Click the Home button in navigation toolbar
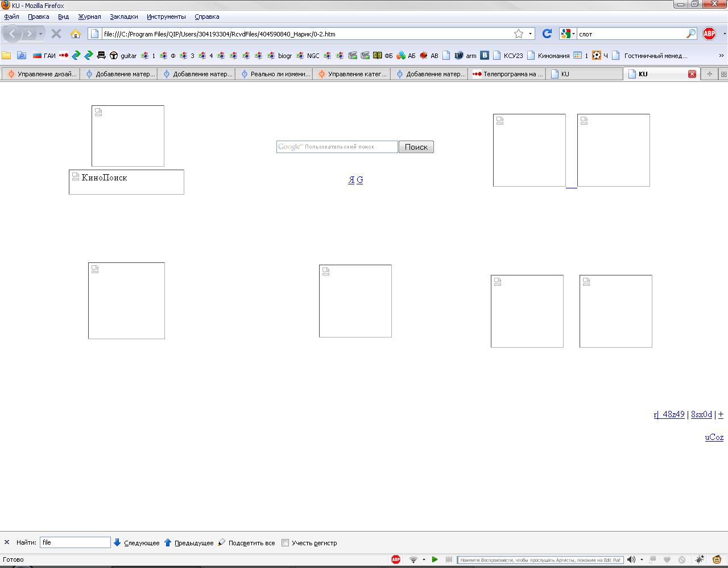 click(x=75, y=34)
